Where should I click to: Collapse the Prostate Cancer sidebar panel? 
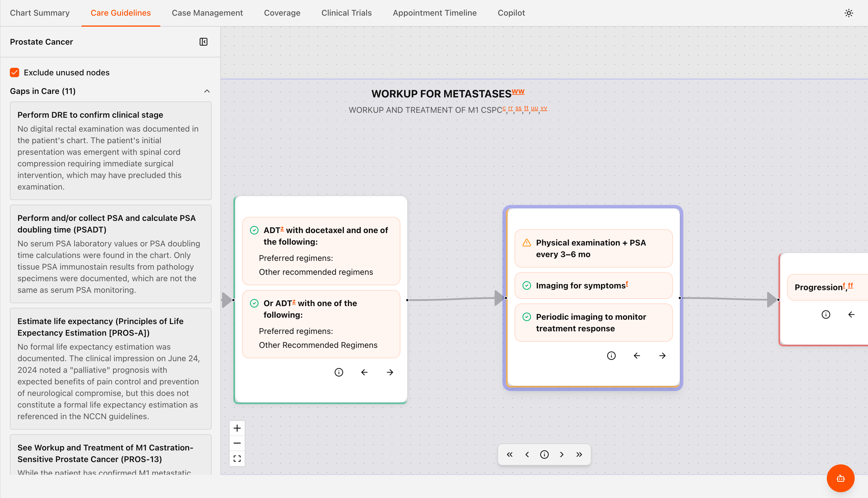point(204,42)
